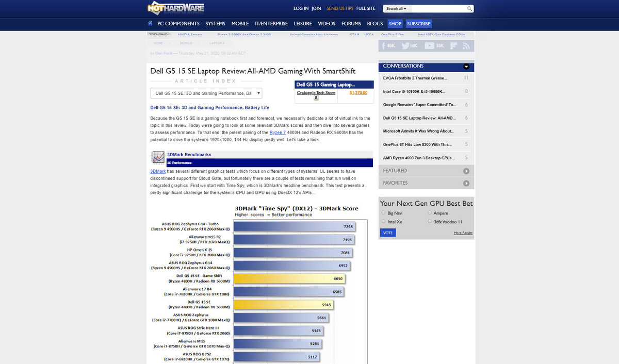Open the Search all scope dropdown

pos(397,9)
